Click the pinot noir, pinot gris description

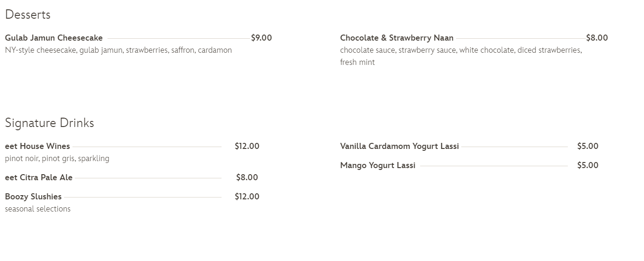(57, 158)
